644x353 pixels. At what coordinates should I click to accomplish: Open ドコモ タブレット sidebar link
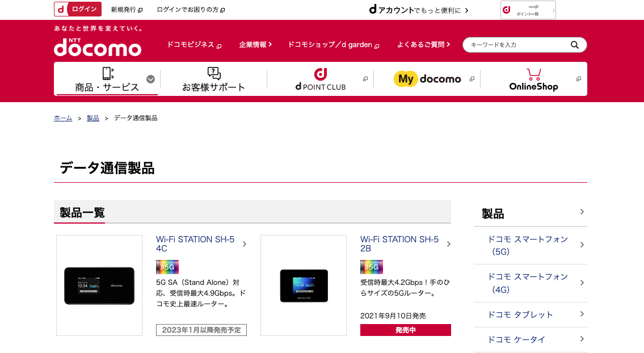(x=520, y=315)
